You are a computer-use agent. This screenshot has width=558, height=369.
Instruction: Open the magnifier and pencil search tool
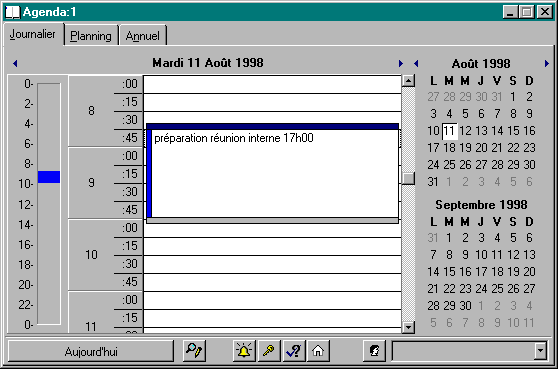point(194,351)
